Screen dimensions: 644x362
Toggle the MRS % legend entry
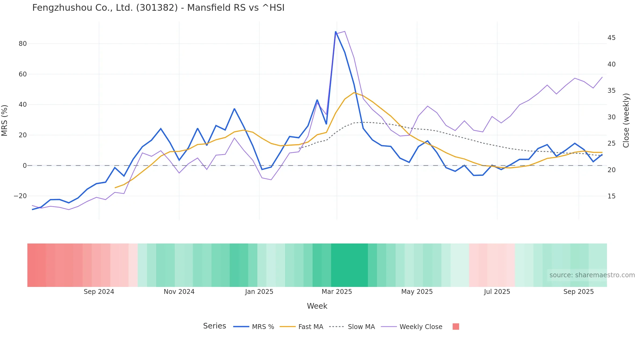[254, 327]
